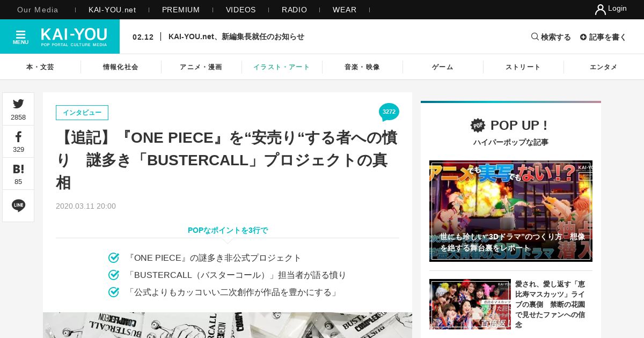This screenshot has height=338, width=644.
Task: Open the 3Dドラマ featured article thumbnail
Action: (x=511, y=211)
